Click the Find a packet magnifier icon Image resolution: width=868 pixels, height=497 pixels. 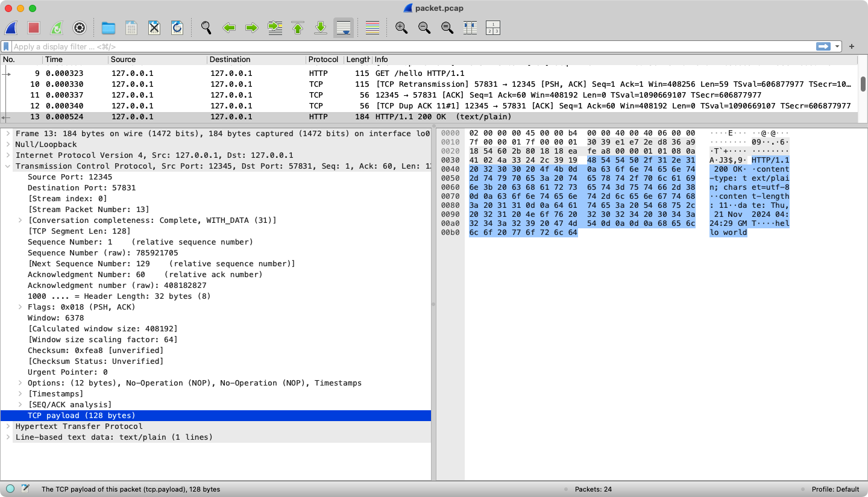pos(206,28)
